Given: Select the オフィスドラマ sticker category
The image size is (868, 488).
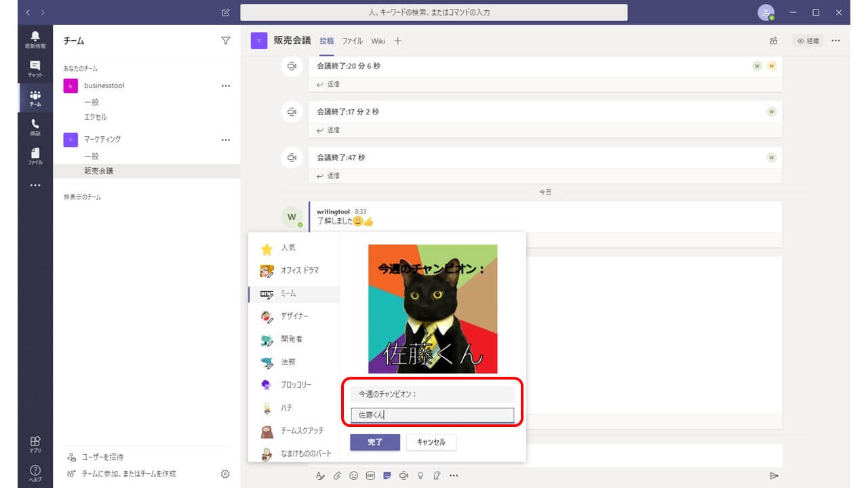Looking at the screenshot, I should click(x=299, y=270).
